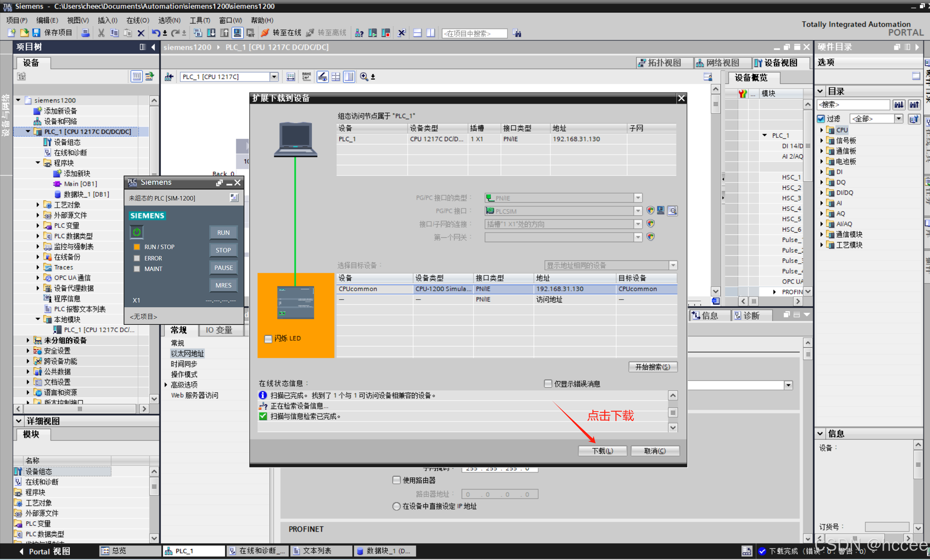The width and height of the screenshot is (930, 560).
Task: Expand the Technology objects tree node
Action: point(38,205)
